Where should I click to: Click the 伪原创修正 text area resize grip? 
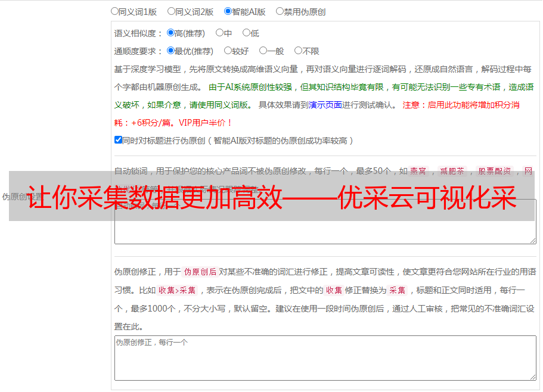click(x=533, y=377)
